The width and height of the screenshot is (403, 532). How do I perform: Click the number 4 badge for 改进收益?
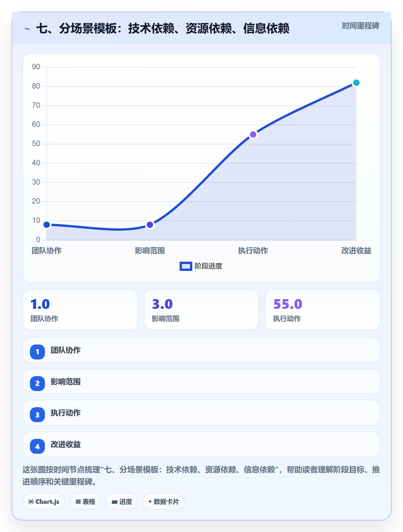click(x=37, y=446)
